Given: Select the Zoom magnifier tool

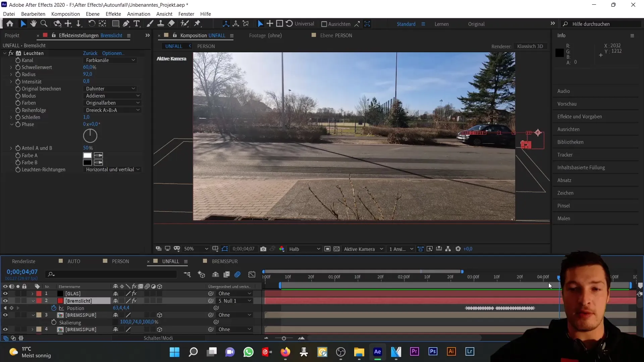Looking at the screenshot, I should point(44,24).
